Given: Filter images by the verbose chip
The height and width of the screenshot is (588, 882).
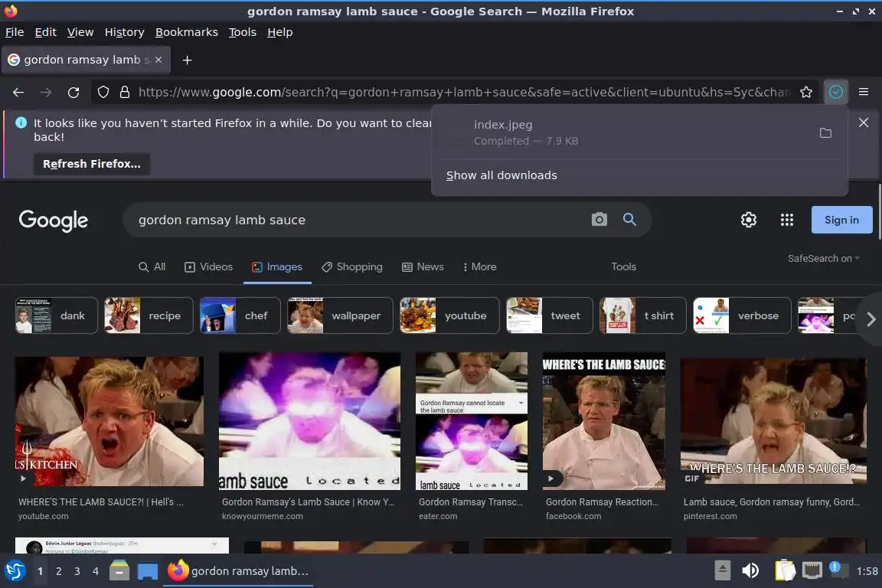Looking at the screenshot, I should (742, 315).
